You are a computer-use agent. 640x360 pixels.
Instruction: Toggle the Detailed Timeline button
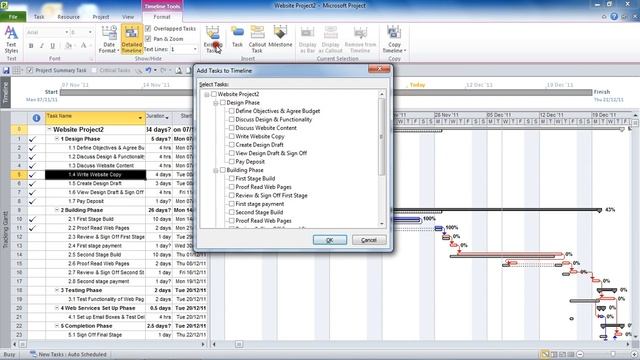(x=131, y=39)
